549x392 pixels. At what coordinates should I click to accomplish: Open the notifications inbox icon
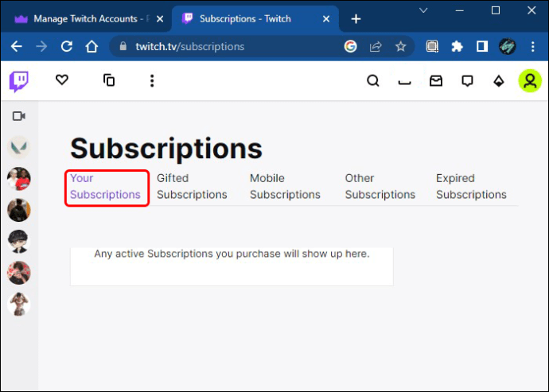click(436, 81)
